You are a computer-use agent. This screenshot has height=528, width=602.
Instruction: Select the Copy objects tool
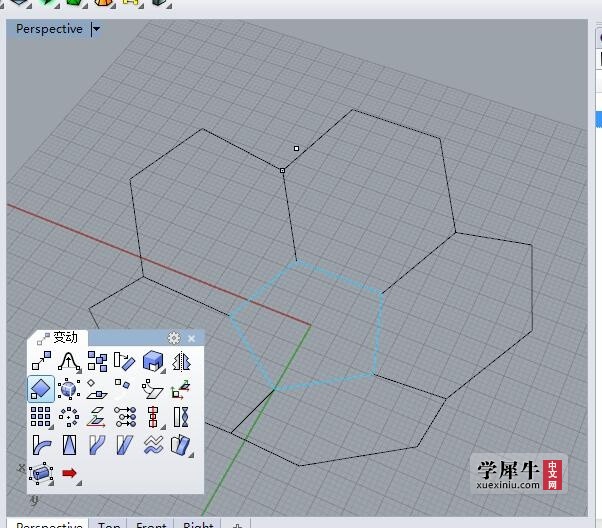(x=97, y=361)
